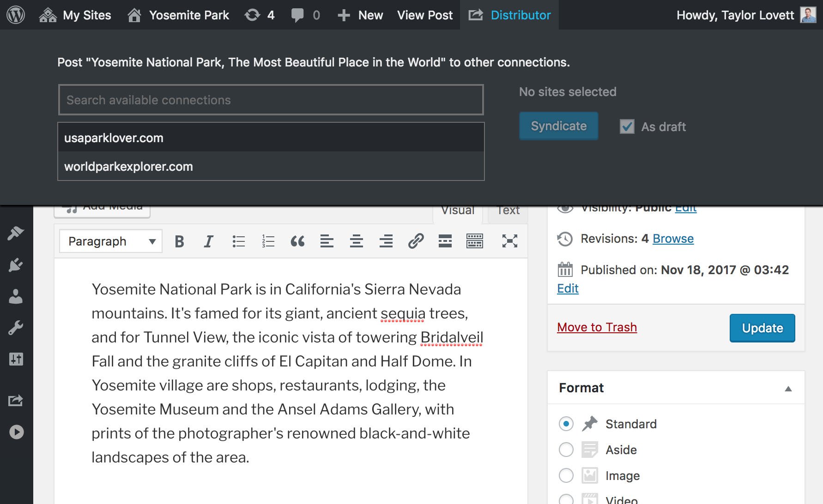This screenshot has height=504, width=823.
Task: Select the Aside post format
Action: [x=566, y=450]
